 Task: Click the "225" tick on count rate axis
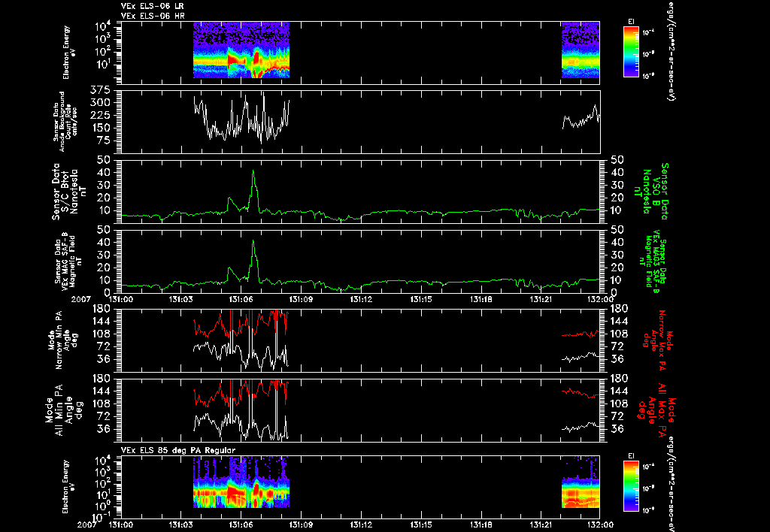point(100,115)
